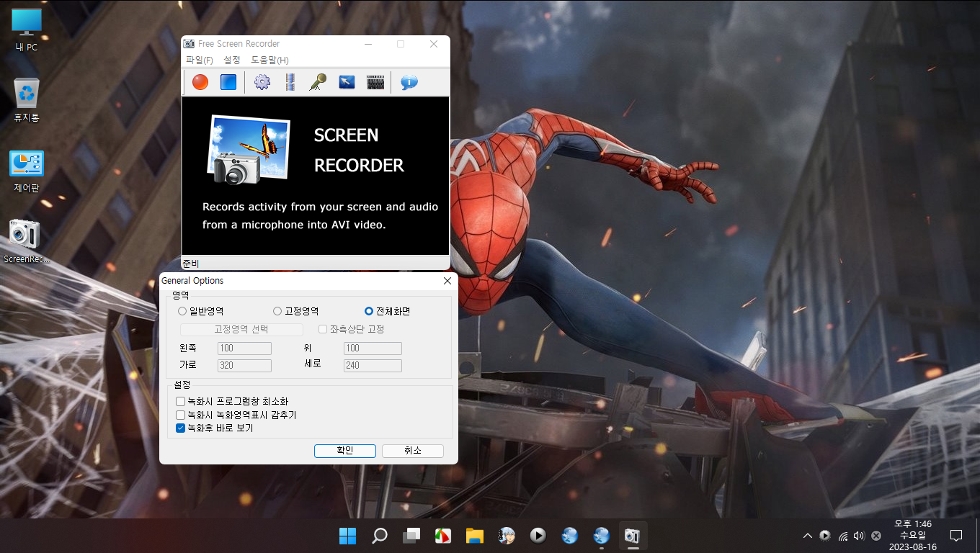Image resolution: width=980 pixels, height=553 pixels.
Task: Stop recording with the blue square button
Action: click(x=228, y=82)
